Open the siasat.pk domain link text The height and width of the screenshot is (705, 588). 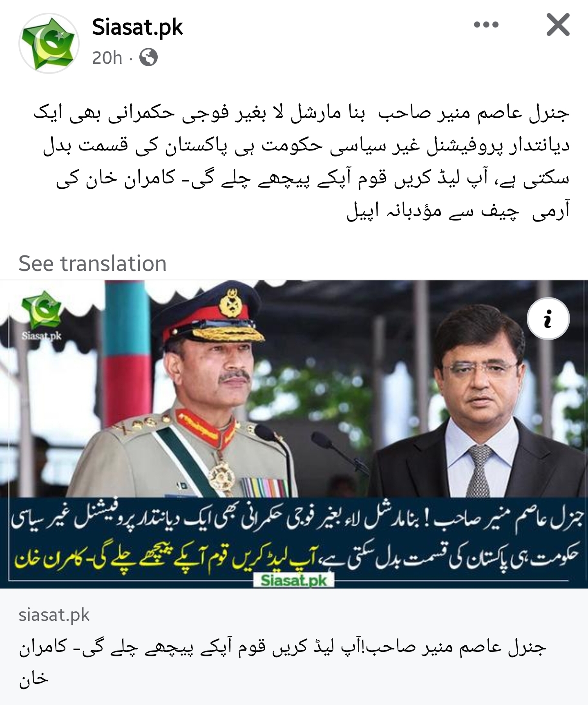click(54, 615)
